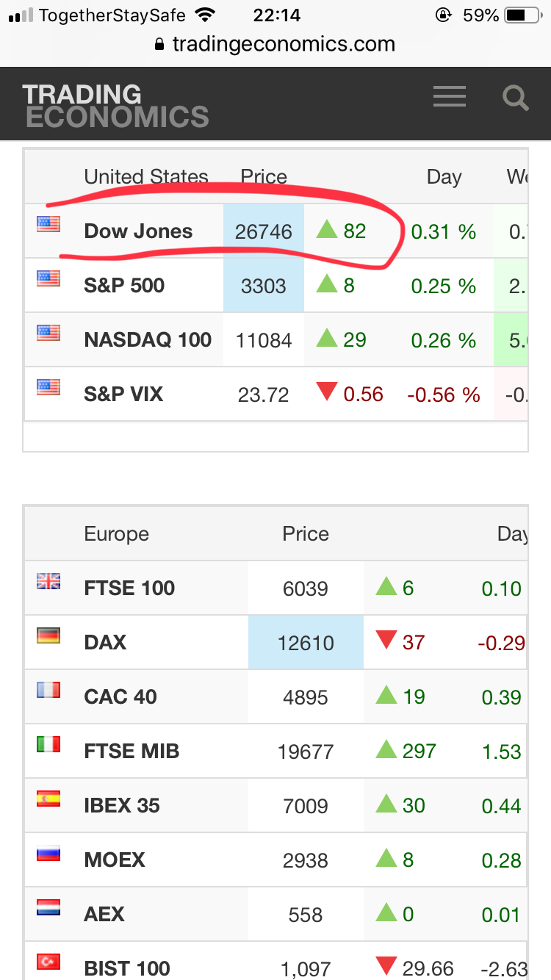Click the Trading Economics logo

pyautogui.click(x=115, y=105)
